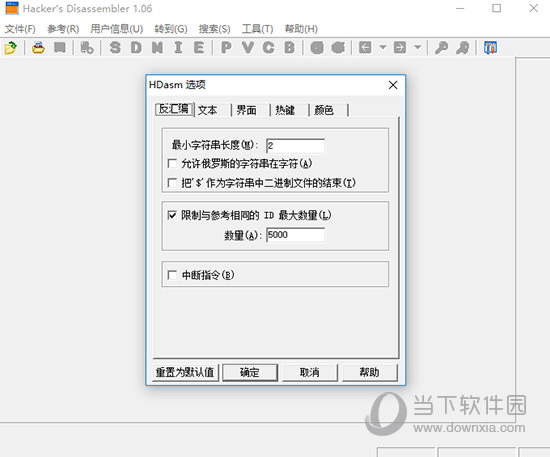The width and height of the screenshot is (550, 457).
Task: Click the E toolbar icon
Action: tap(199, 47)
